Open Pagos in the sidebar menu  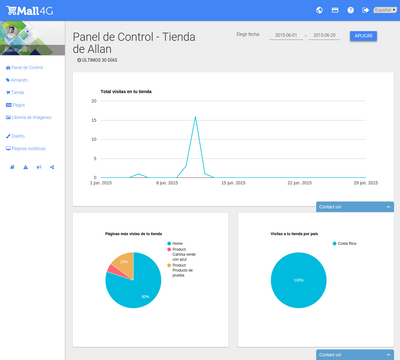(16, 105)
